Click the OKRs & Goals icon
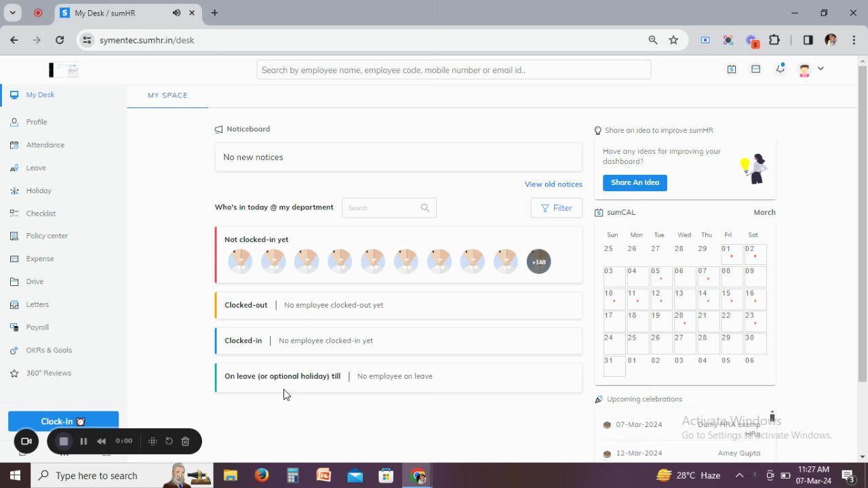The height and width of the screenshot is (488, 868). point(14,350)
